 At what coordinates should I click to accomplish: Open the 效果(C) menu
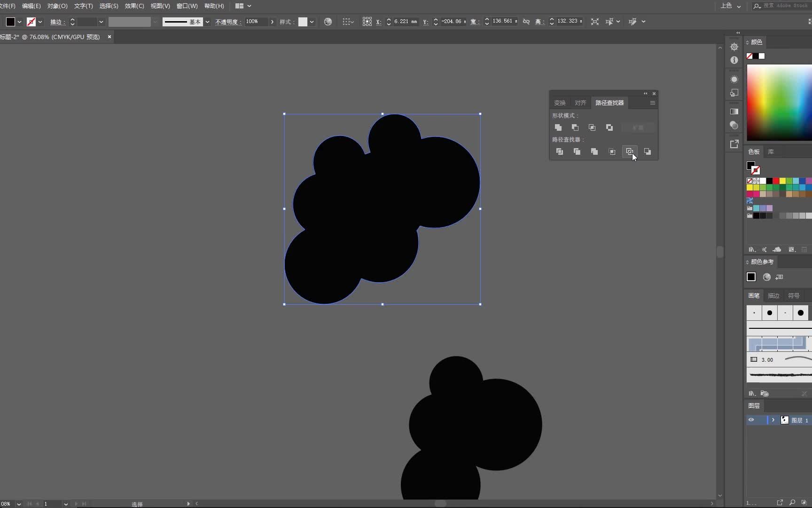click(x=134, y=6)
